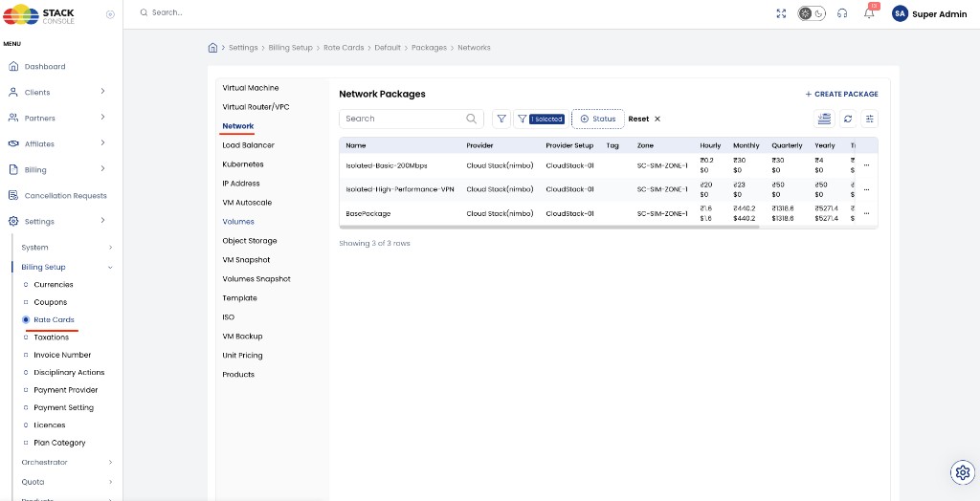Click the fullscreen expand icon in header
980x501 pixels.
pyautogui.click(x=781, y=13)
